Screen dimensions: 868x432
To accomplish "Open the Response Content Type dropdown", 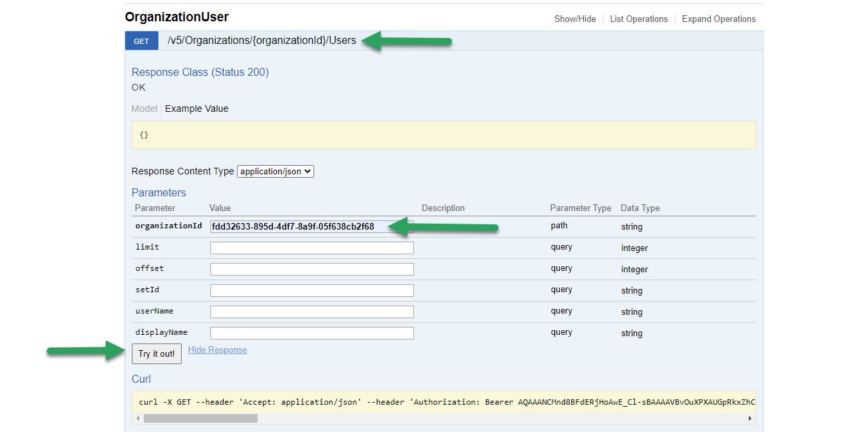I will pos(276,171).
